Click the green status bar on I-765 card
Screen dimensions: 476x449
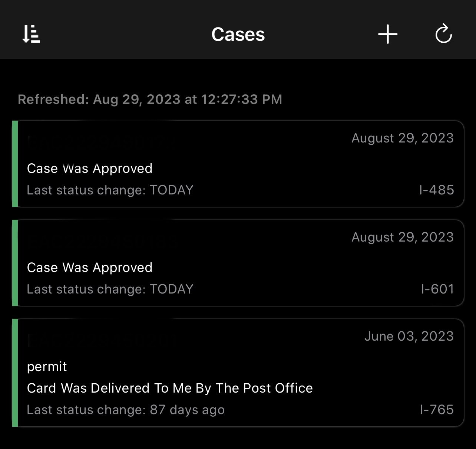click(x=15, y=373)
